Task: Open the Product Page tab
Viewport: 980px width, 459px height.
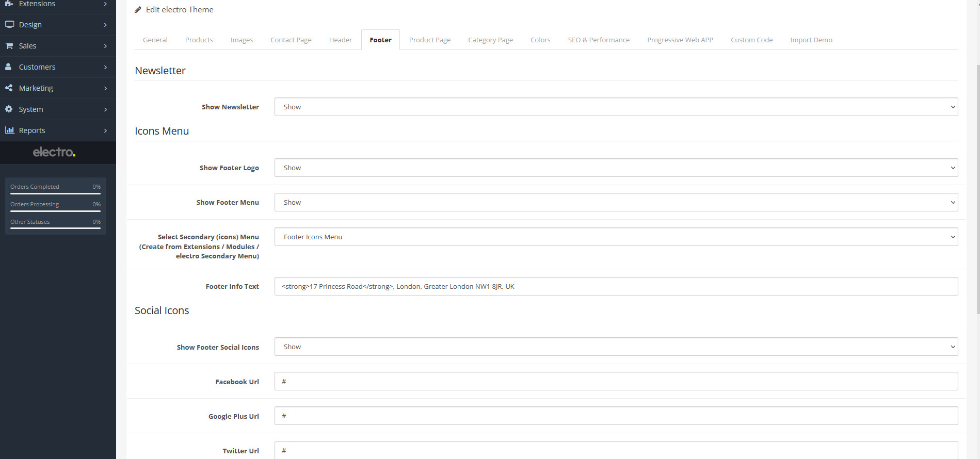Action: [x=430, y=40]
